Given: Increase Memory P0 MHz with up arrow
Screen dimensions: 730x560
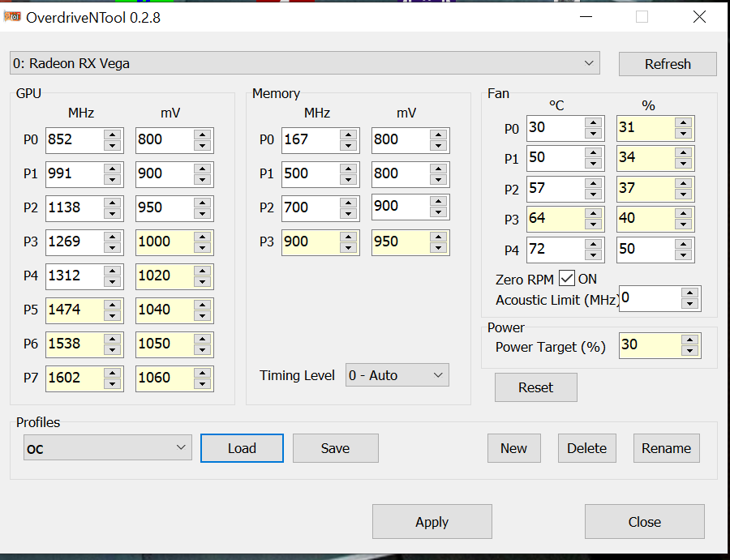Looking at the screenshot, I should click(x=348, y=135).
